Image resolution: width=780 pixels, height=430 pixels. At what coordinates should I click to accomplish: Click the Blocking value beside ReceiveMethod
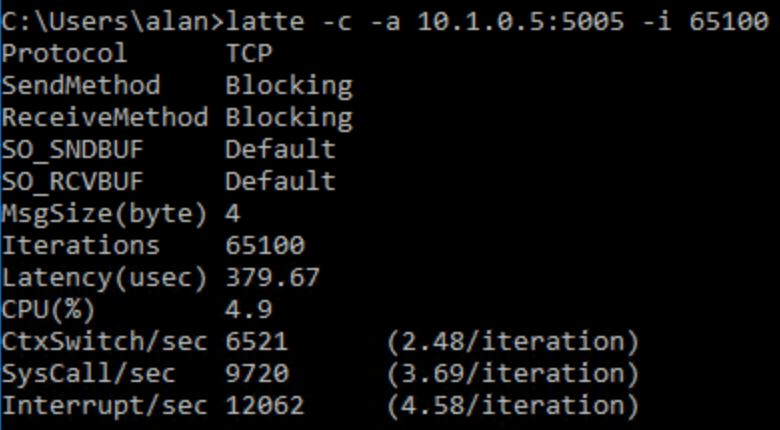(x=289, y=117)
